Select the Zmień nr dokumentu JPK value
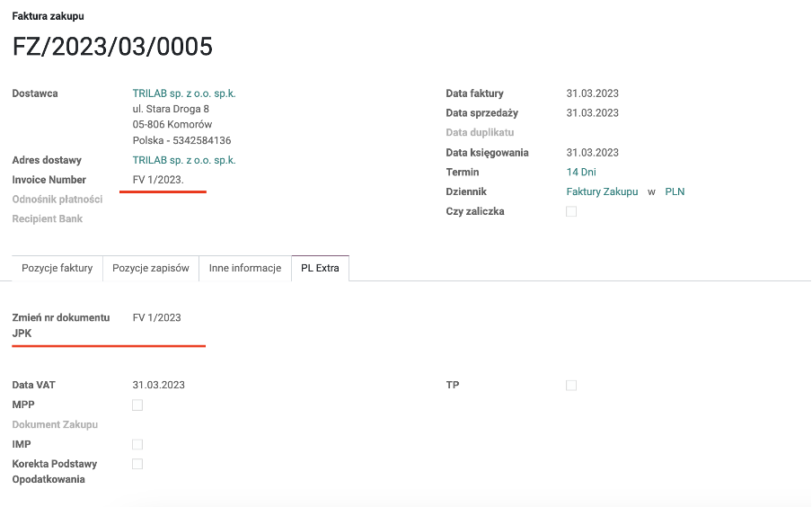This screenshot has width=812, height=507. pos(156,317)
